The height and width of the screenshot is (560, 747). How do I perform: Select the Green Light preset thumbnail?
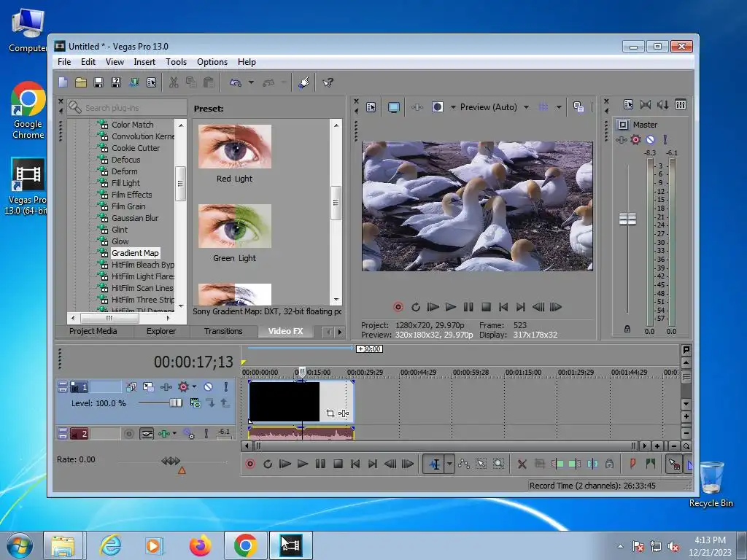point(234,226)
